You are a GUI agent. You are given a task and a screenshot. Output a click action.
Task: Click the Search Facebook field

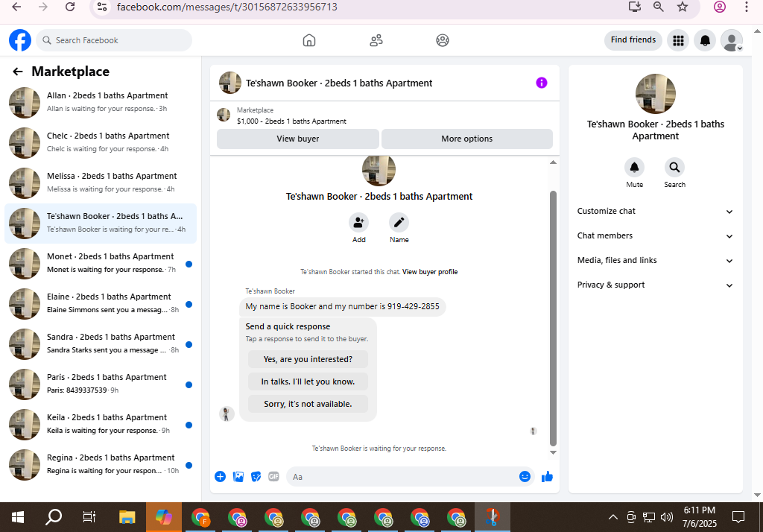114,40
